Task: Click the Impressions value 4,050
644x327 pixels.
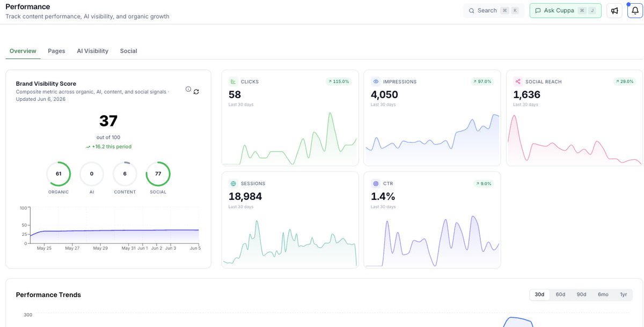Action: [x=384, y=94]
